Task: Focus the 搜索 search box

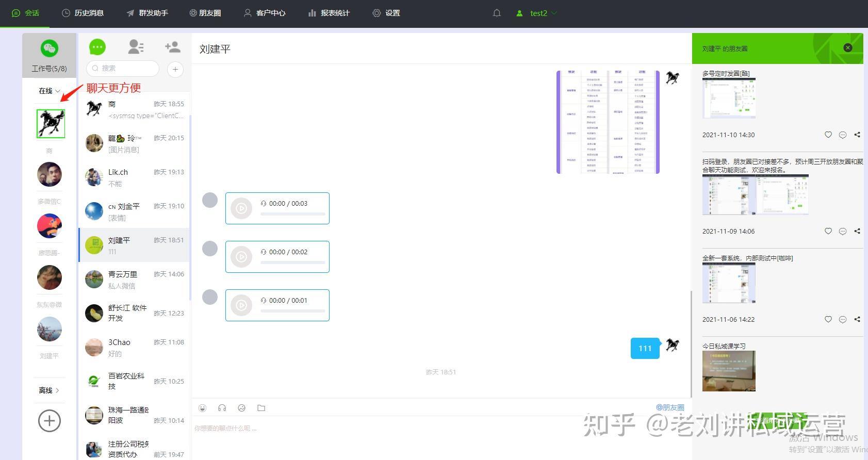Action: (x=123, y=68)
